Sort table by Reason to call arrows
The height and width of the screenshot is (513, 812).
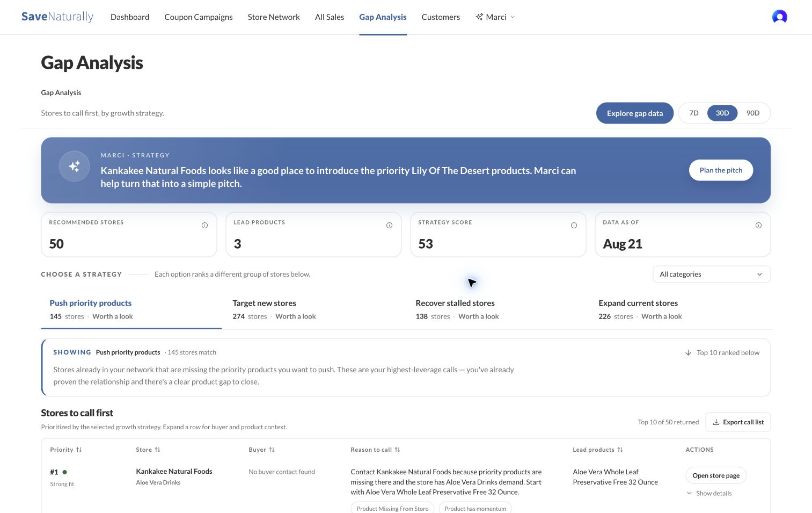[397, 450]
